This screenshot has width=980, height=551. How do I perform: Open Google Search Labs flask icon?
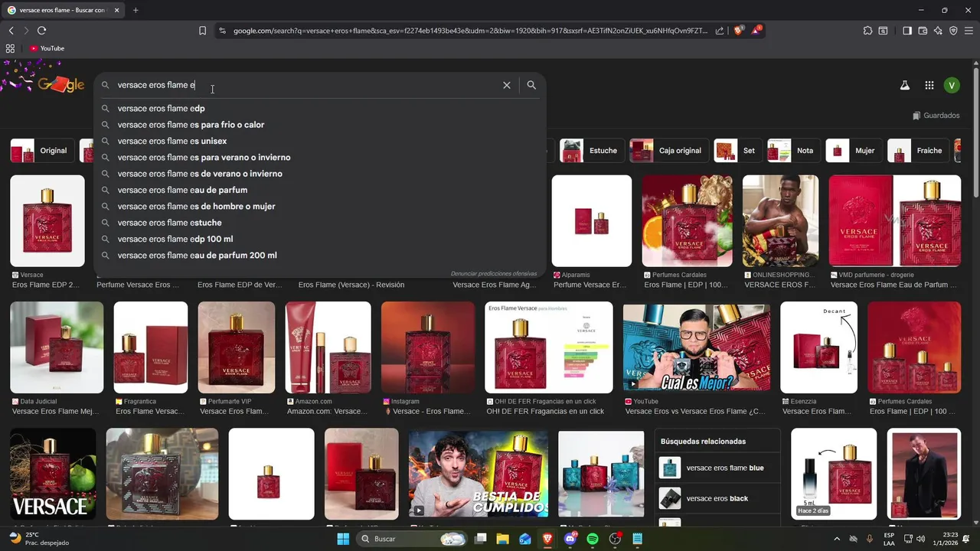(x=905, y=86)
